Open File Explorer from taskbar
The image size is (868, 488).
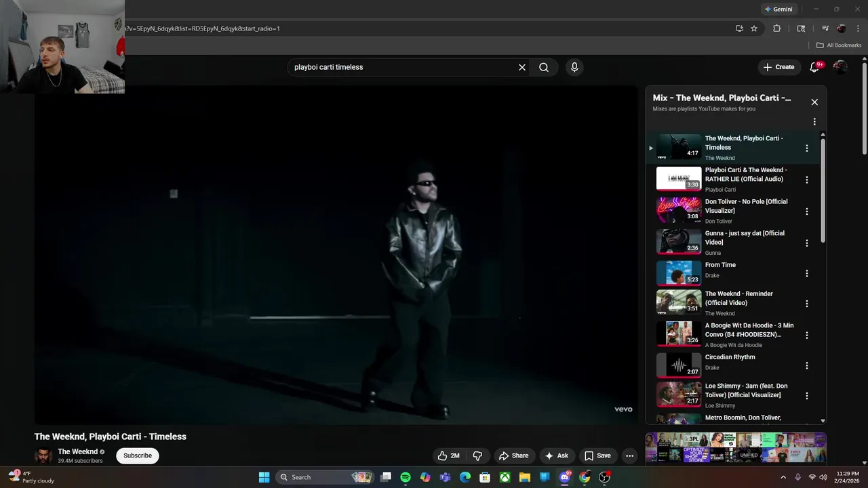click(x=525, y=477)
